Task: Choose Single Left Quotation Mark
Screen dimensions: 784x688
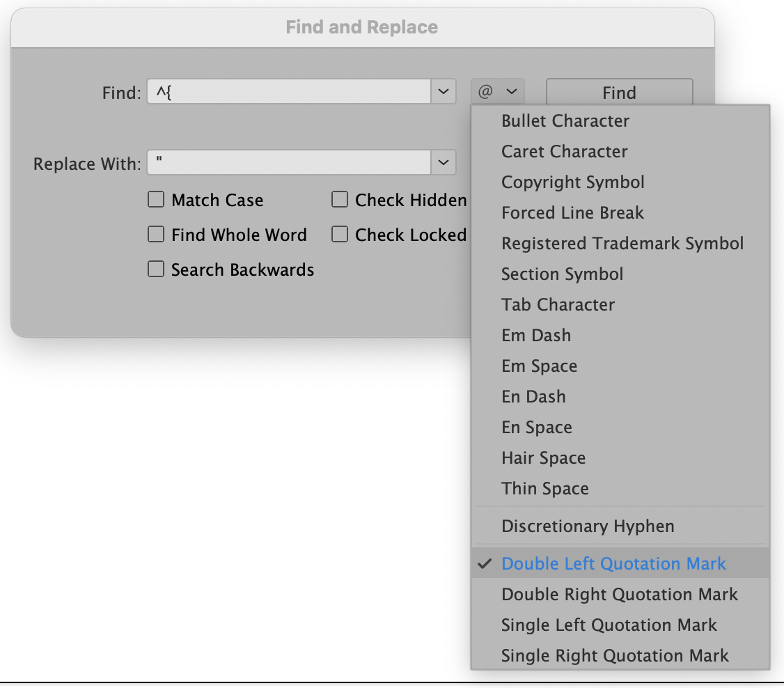Action: (x=609, y=625)
